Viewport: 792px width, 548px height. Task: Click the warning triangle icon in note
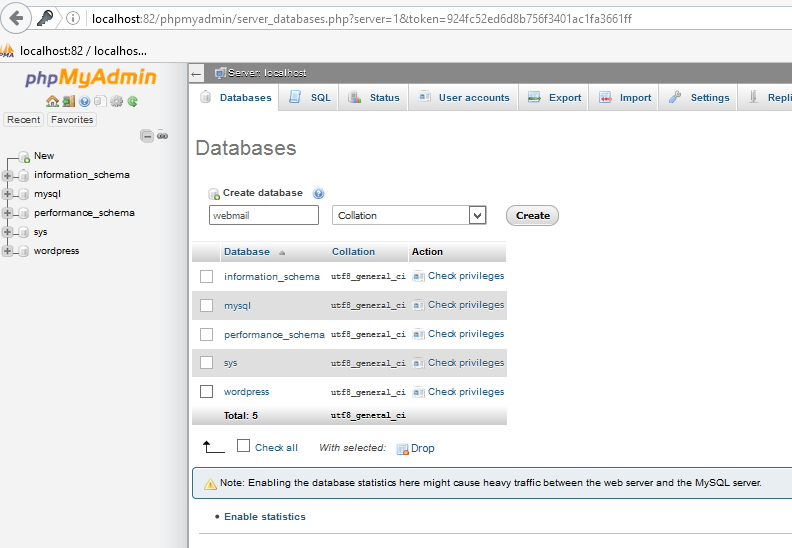pyautogui.click(x=210, y=484)
